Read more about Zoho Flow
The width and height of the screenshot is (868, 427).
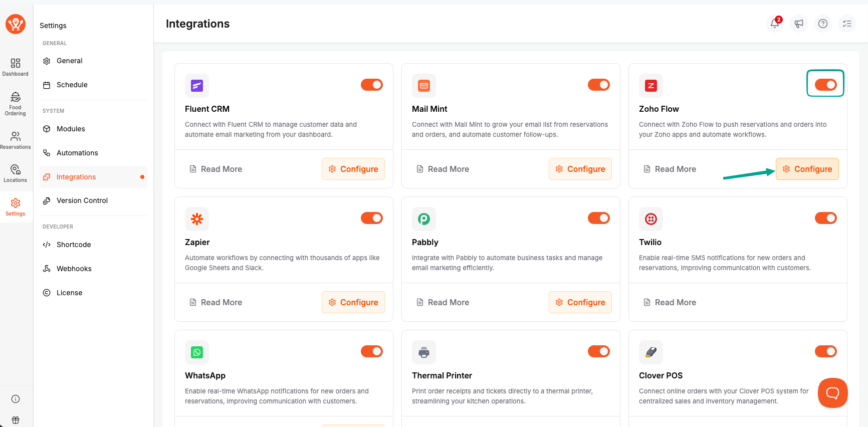(x=670, y=169)
